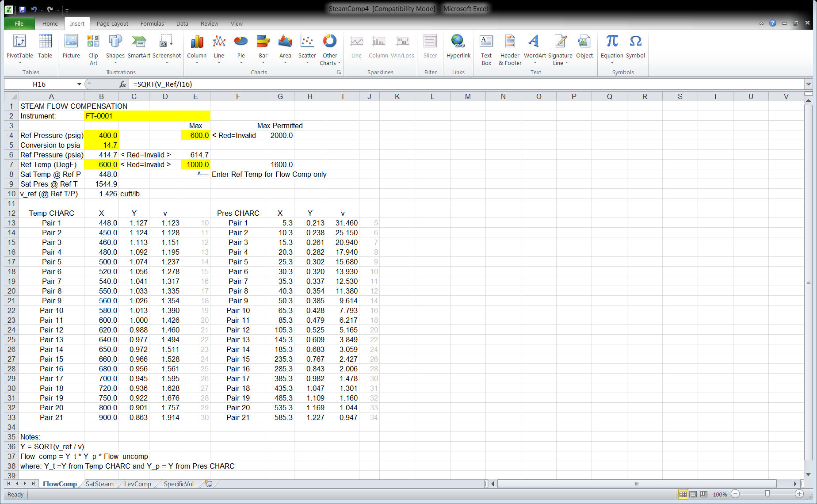Switch to the Formulas tab
The height and width of the screenshot is (504, 817).
152,23
